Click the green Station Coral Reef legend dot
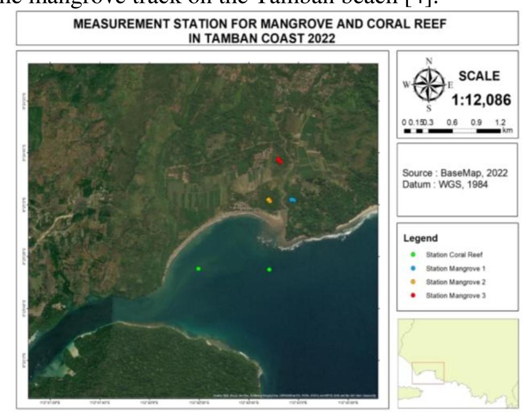 pos(413,254)
